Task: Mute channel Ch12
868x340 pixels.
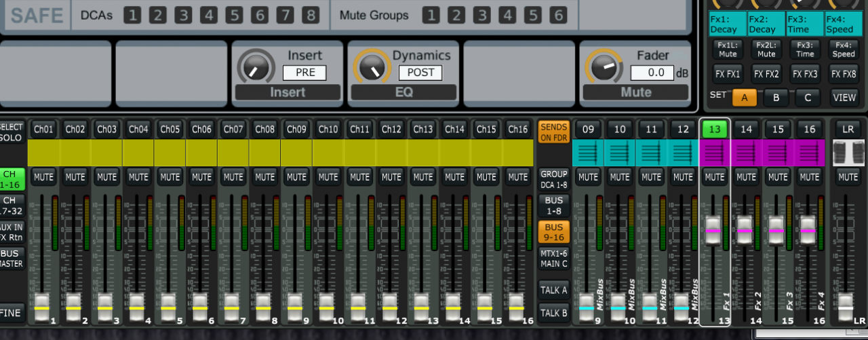Action: point(391,177)
